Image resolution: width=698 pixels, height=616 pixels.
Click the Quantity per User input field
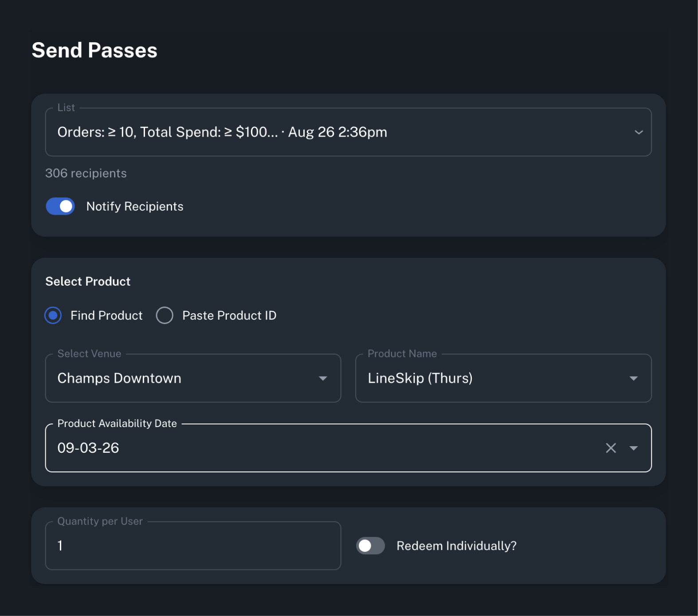(193, 545)
